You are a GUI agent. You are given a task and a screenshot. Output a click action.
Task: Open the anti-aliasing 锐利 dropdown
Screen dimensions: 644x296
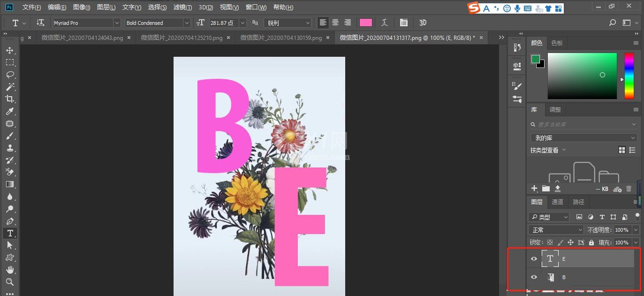point(288,23)
